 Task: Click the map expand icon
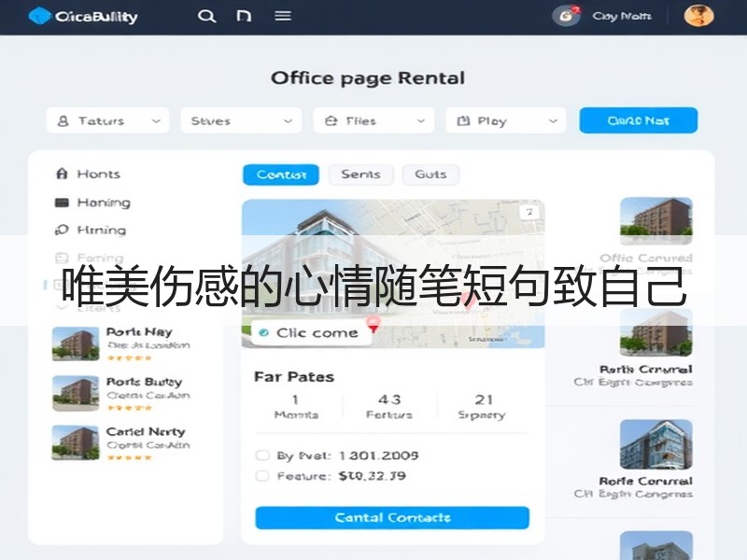(x=529, y=212)
